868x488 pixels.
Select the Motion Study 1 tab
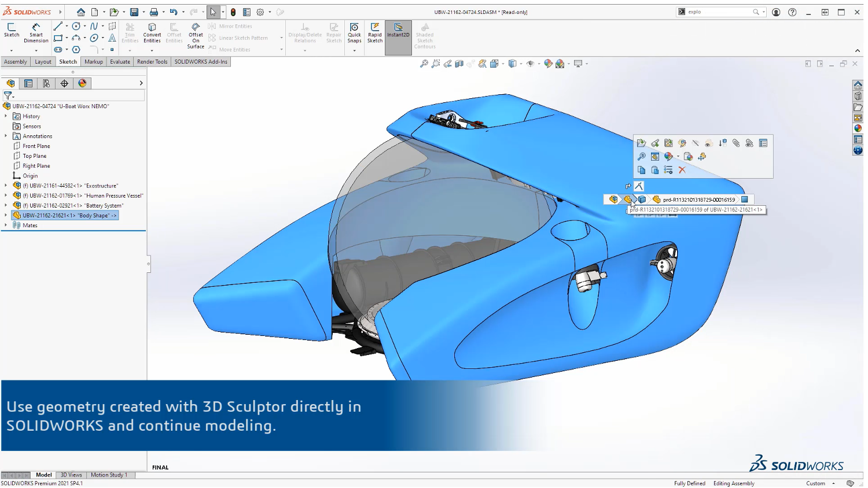[109, 475]
